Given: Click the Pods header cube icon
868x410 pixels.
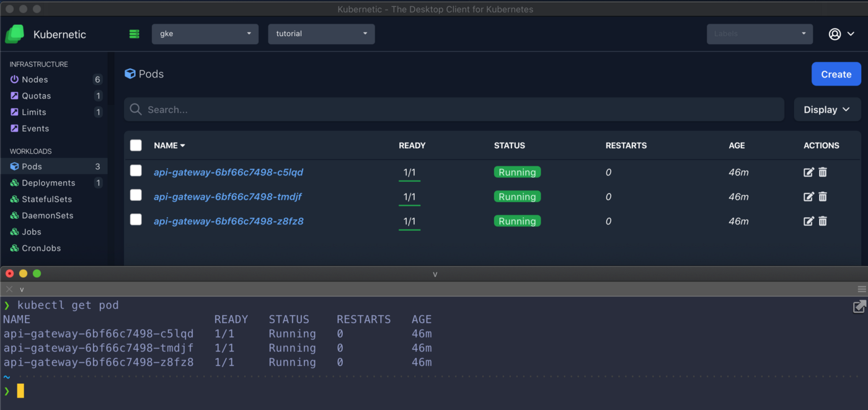Looking at the screenshot, I should pos(130,74).
